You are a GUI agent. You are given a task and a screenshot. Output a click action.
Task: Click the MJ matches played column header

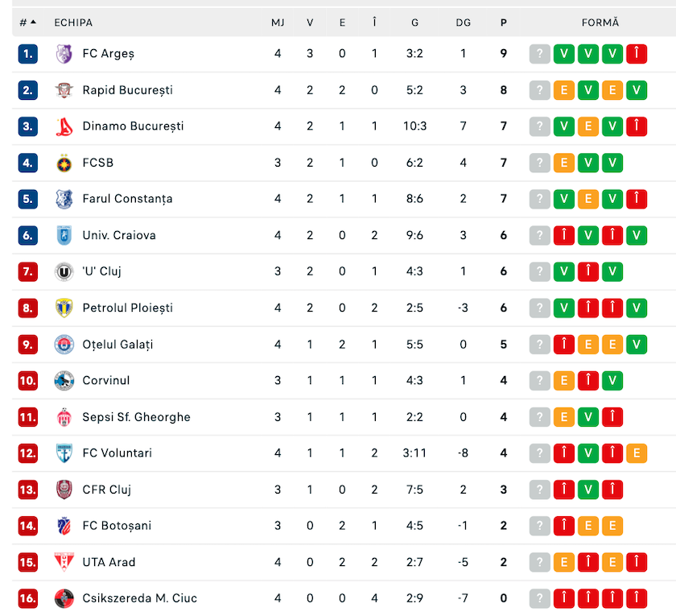point(278,23)
